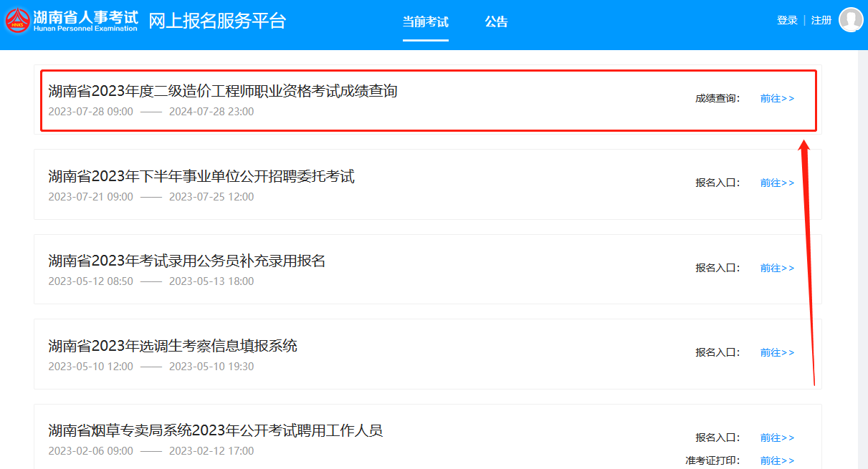
Task: Click the 网上报名服务平台 header title
Action: (217, 21)
